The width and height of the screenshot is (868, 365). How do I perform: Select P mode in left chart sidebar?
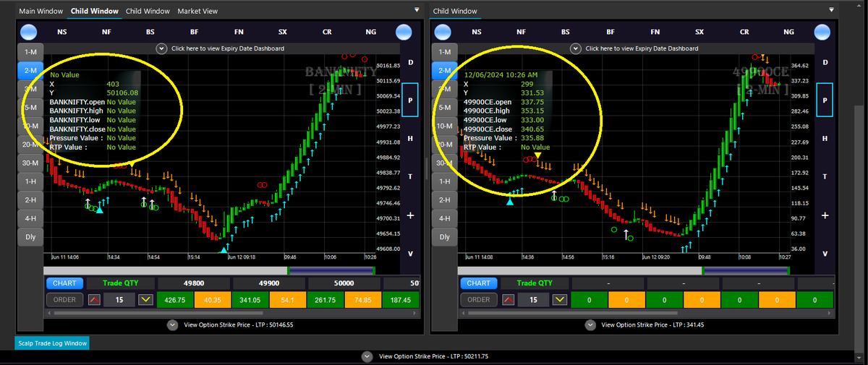[410, 100]
